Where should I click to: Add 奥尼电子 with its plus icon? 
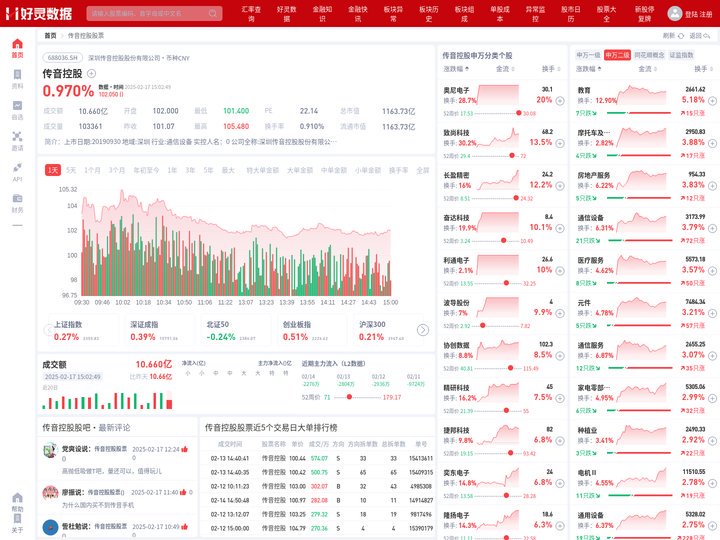(x=560, y=101)
